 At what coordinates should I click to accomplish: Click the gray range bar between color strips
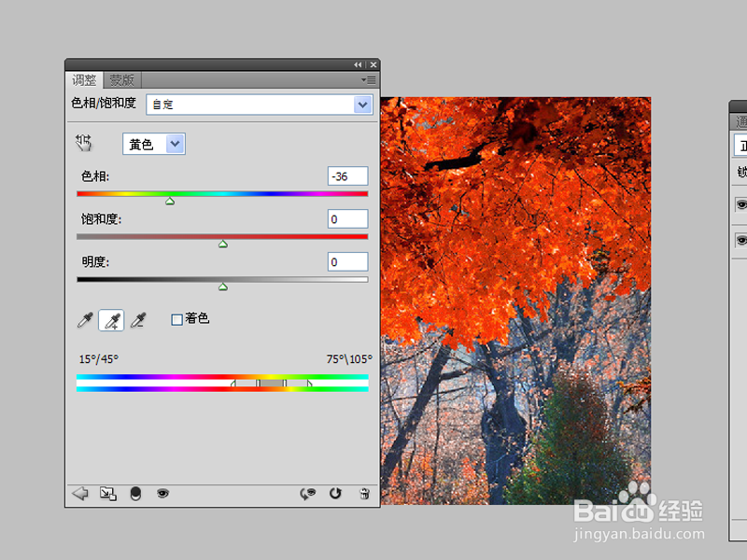click(272, 383)
